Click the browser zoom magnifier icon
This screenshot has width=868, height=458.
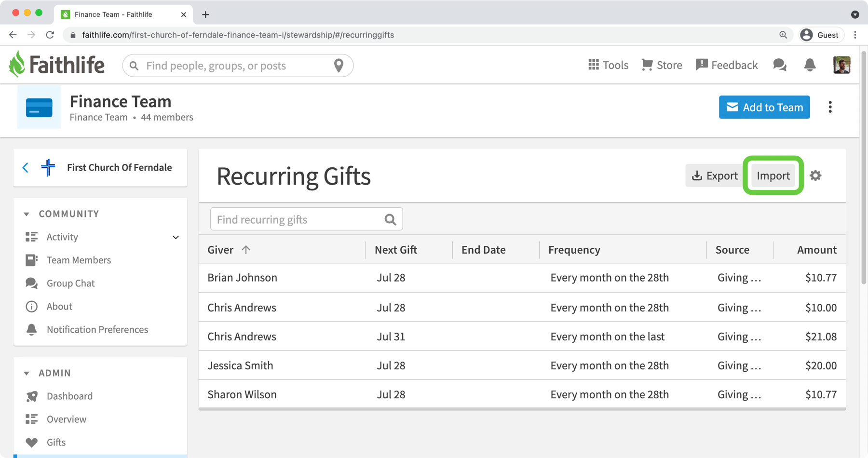coord(783,35)
